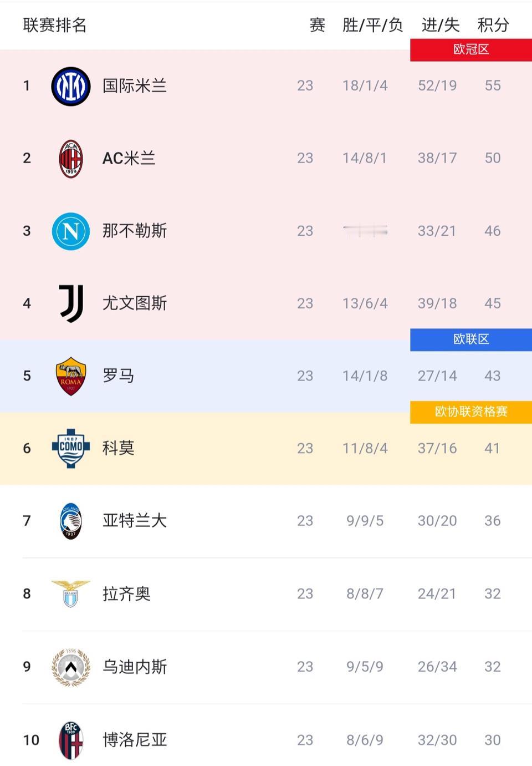
Task: Sort by the 进/失 column header
Action: [437, 25]
